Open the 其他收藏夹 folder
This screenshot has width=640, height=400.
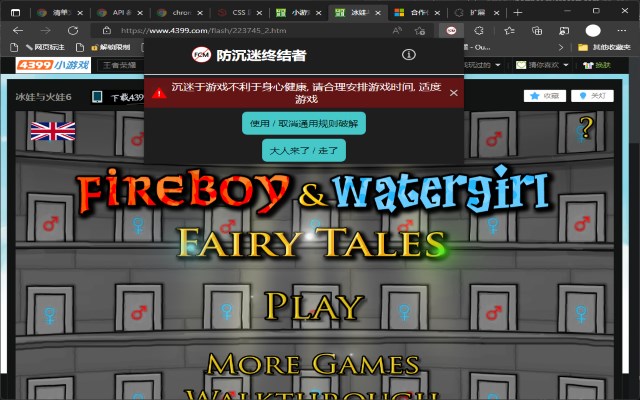tap(605, 47)
